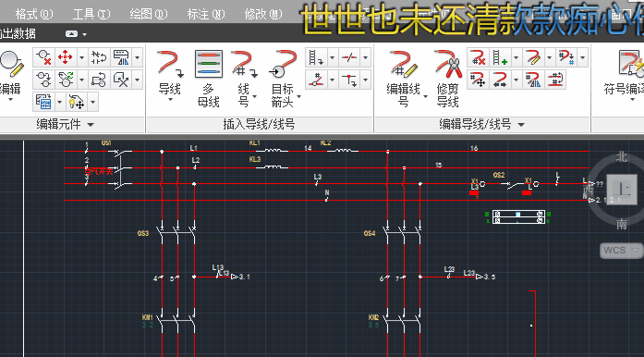
Task: Open the 绘图(D) menu
Action: point(148,15)
